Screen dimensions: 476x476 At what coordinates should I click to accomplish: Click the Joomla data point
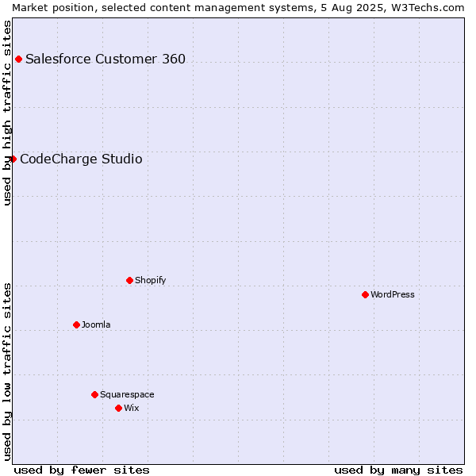pos(76,325)
